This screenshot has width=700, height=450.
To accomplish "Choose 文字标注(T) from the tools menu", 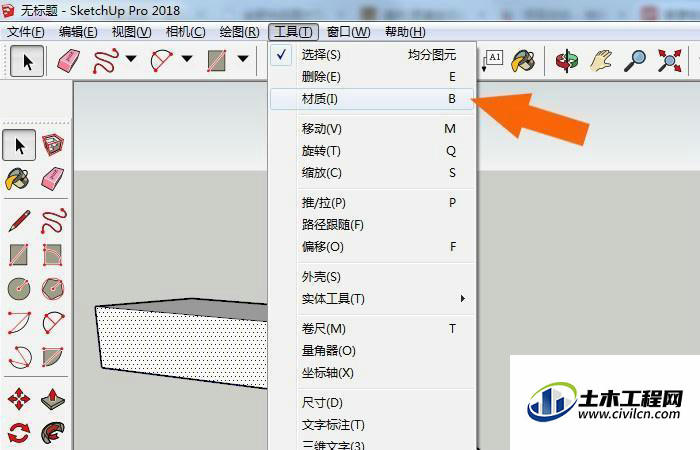I will [371, 425].
